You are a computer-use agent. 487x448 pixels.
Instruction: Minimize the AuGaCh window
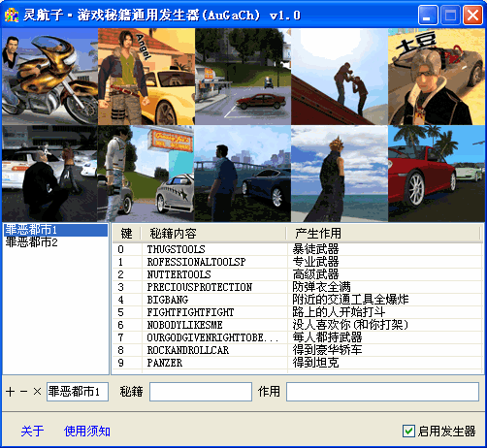click(428, 16)
